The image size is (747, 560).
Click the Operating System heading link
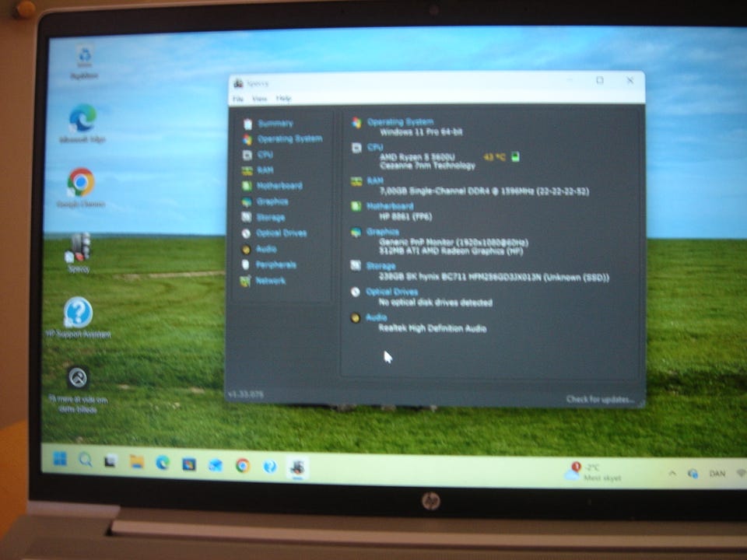(400, 122)
